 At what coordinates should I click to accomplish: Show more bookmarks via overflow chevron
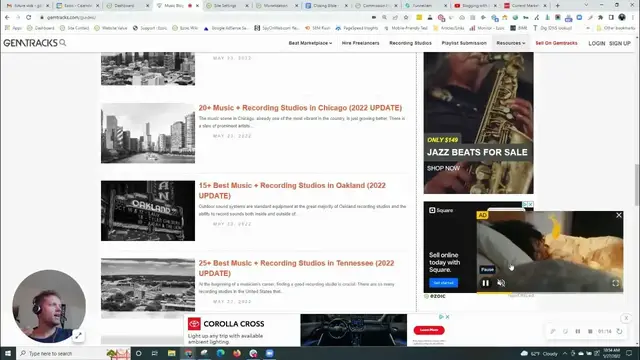coord(588,28)
